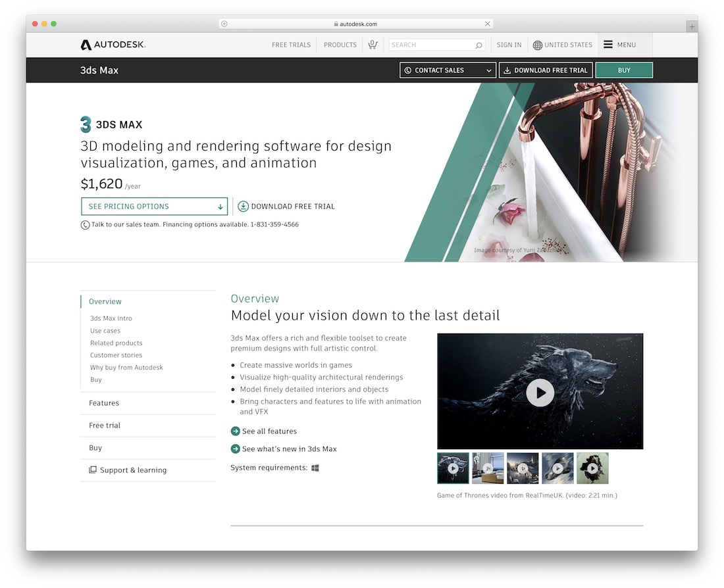The width and height of the screenshot is (724, 588).
Task: Click See what's new in 3ds Max
Action: pyautogui.click(x=290, y=449)
